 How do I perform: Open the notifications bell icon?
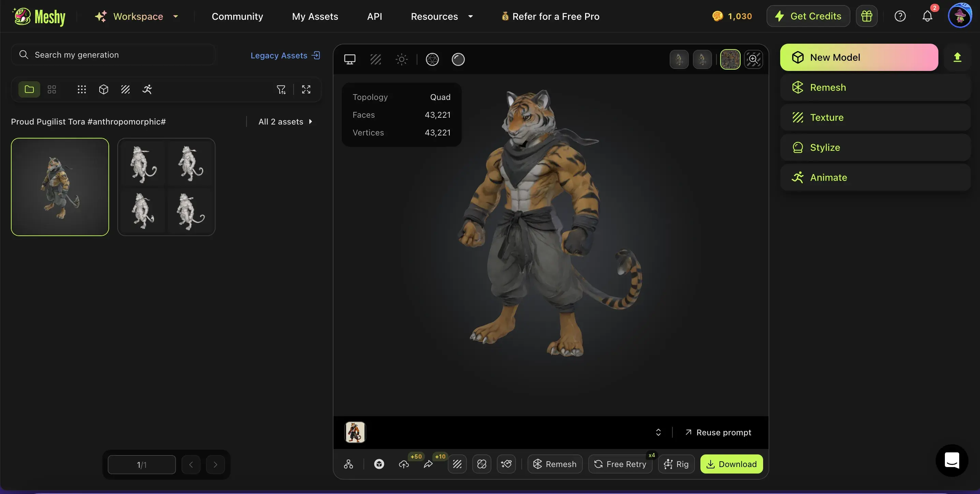(x=927, y=16)
